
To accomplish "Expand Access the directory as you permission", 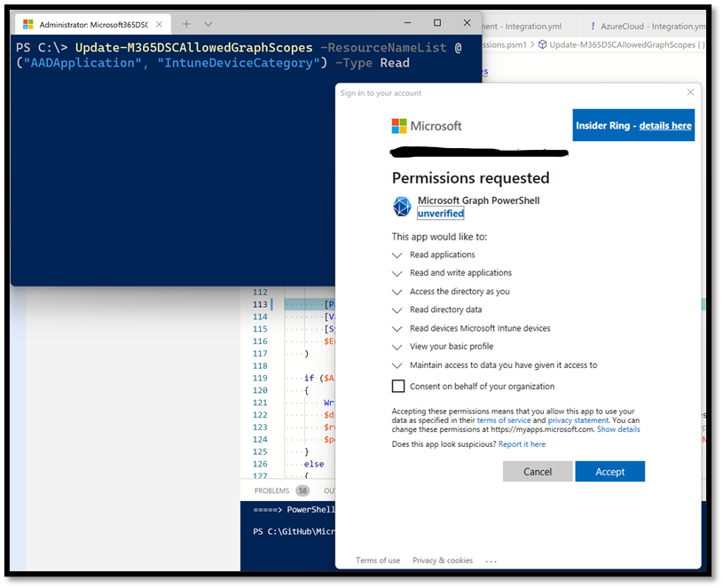I will [397, 292].
